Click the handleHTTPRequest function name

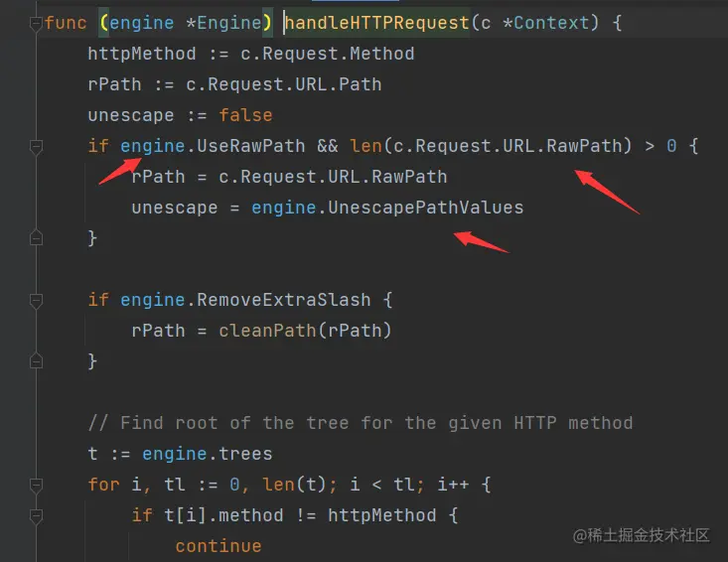(377, 23)
